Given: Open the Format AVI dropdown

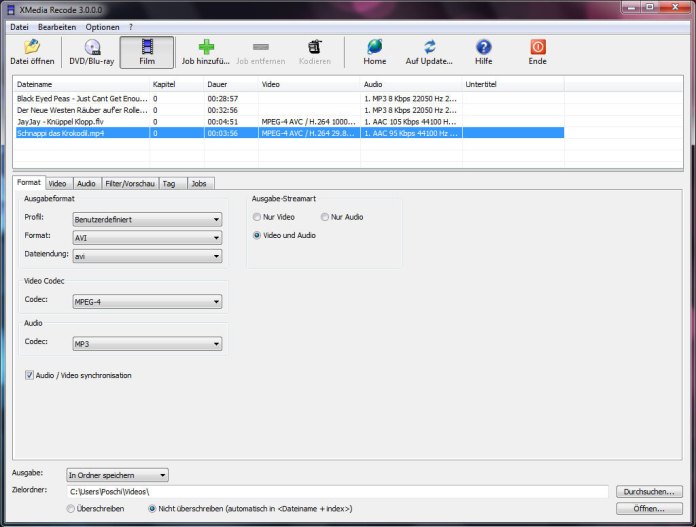Looking at the screenshot, I should [x=147, y=238].
